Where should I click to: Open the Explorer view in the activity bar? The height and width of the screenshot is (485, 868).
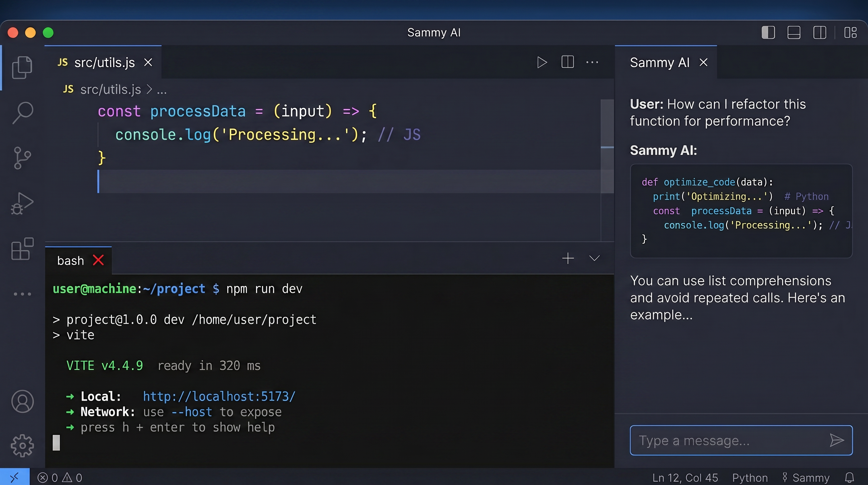pos(22,67)
